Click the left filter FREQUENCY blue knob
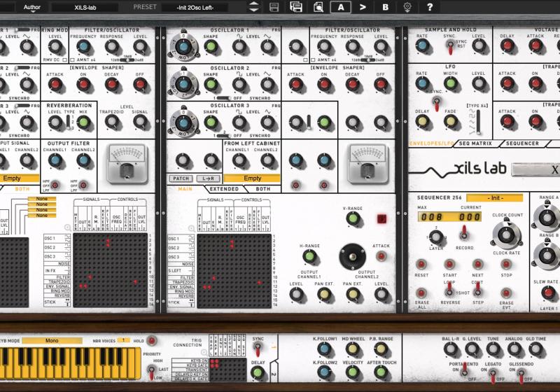The width and height of the screenshot is (560, 392). tap(83, 47)
